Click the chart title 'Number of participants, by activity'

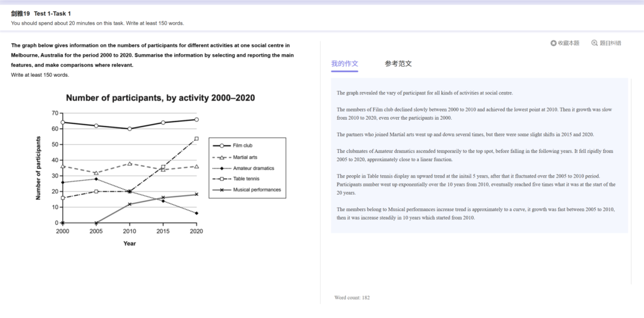coord(160,98)
